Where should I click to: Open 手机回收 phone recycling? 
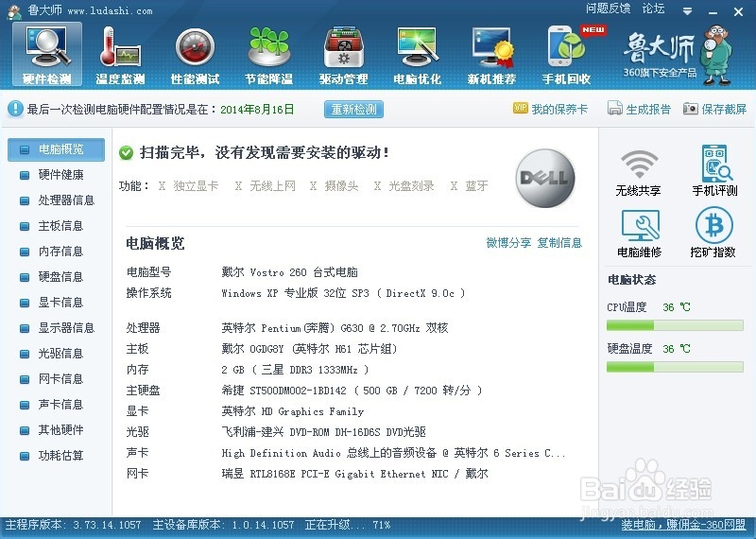pos(566,55)
